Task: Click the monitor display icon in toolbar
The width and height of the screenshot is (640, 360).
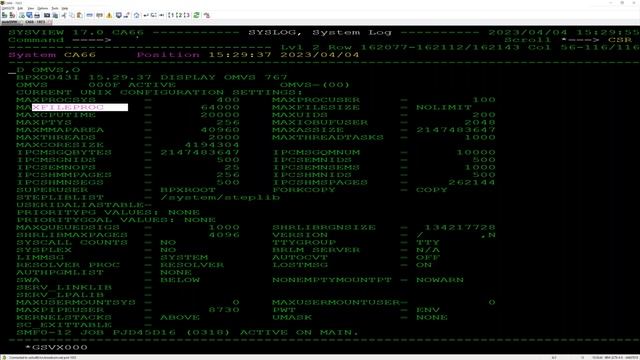Action: pyautogui.click(x=118, y=15)
